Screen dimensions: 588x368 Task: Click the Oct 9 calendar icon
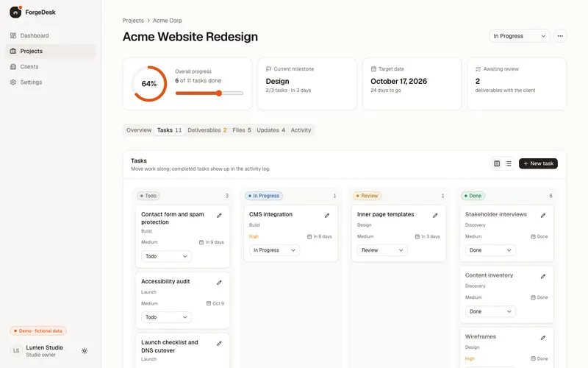[209, 303]
